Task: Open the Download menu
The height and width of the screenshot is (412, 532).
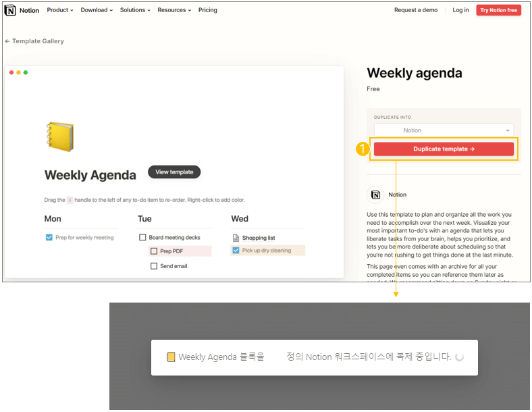Action: (x=97, y=10)
